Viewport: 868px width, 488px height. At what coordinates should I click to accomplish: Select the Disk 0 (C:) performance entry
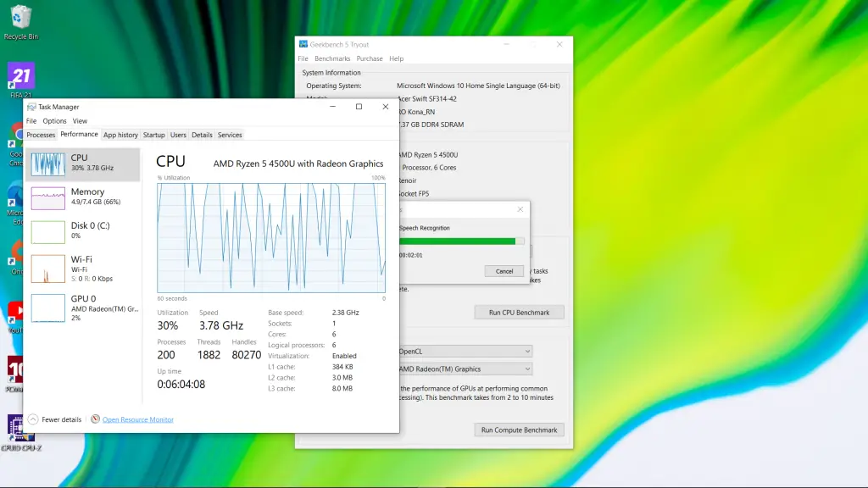pyautogui.click(x=83, y=231)
